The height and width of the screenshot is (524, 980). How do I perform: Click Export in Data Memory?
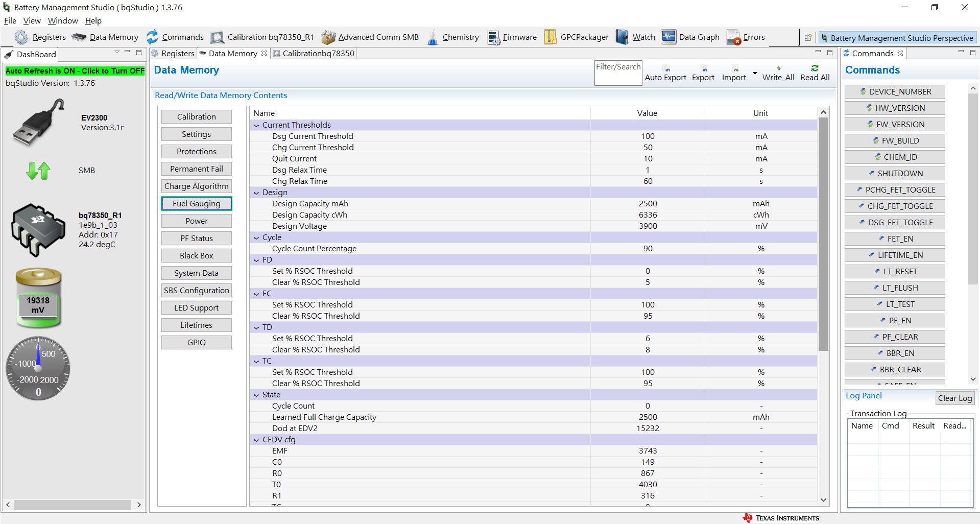click(x=703, y=73)
